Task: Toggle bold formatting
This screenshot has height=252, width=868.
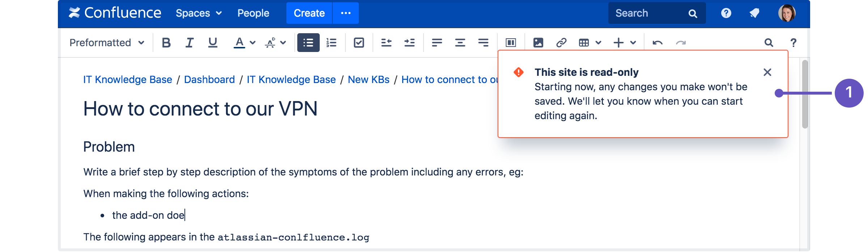Action: point(166,43)
